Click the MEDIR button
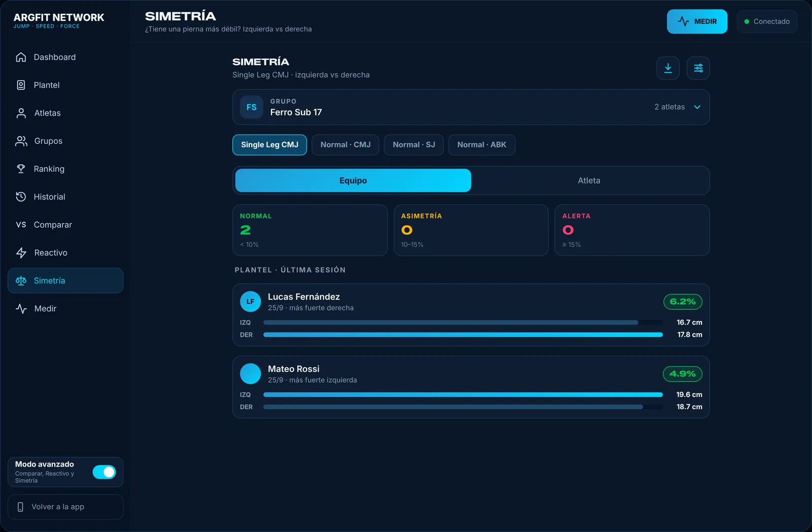This screenshot has width=812, height=532. pos(697,22)
